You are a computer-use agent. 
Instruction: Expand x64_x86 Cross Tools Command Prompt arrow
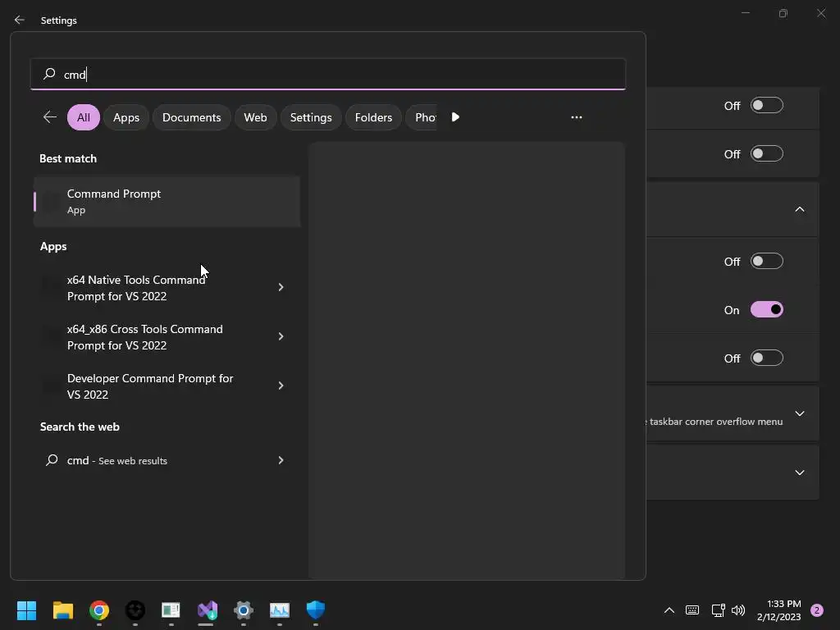pyautogui.click(x=281, y=336)
